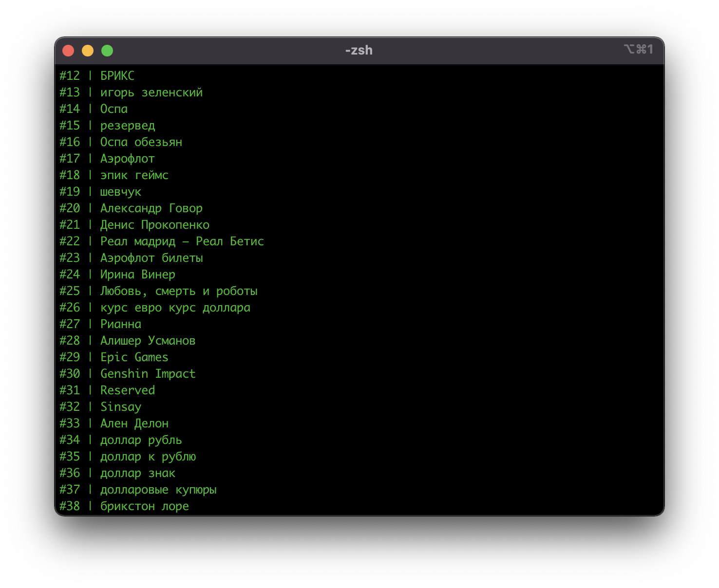Click the Epic Games entry

134,357
